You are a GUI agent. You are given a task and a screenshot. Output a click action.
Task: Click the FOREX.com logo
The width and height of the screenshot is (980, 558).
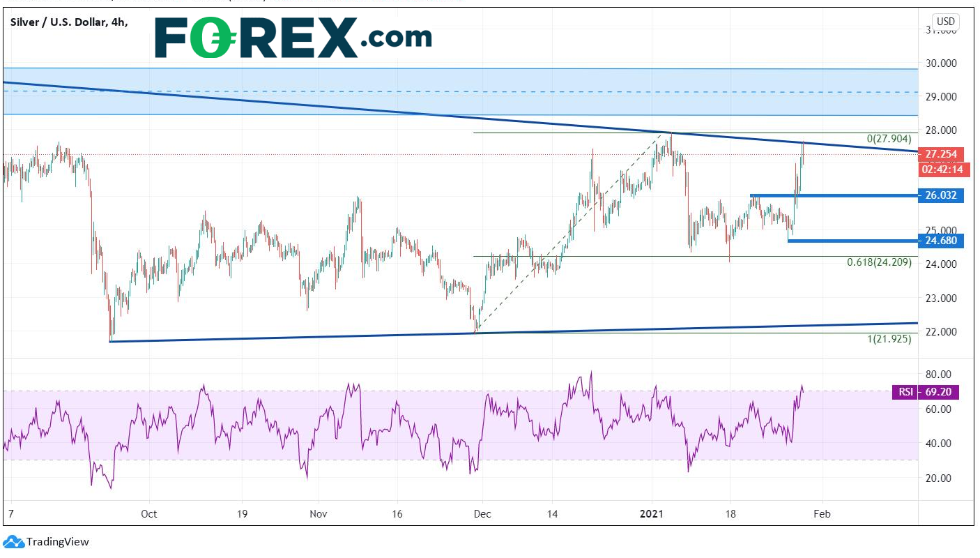coord(293,38)
